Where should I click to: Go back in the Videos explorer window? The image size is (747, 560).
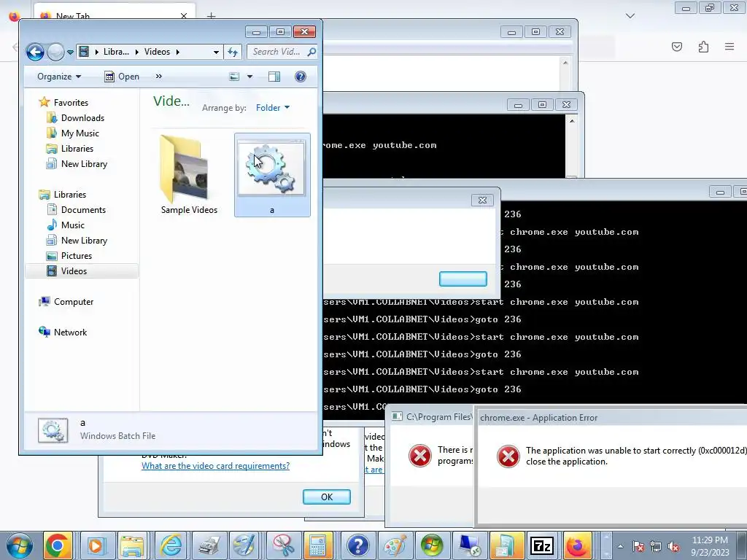(x=35, y=52)
